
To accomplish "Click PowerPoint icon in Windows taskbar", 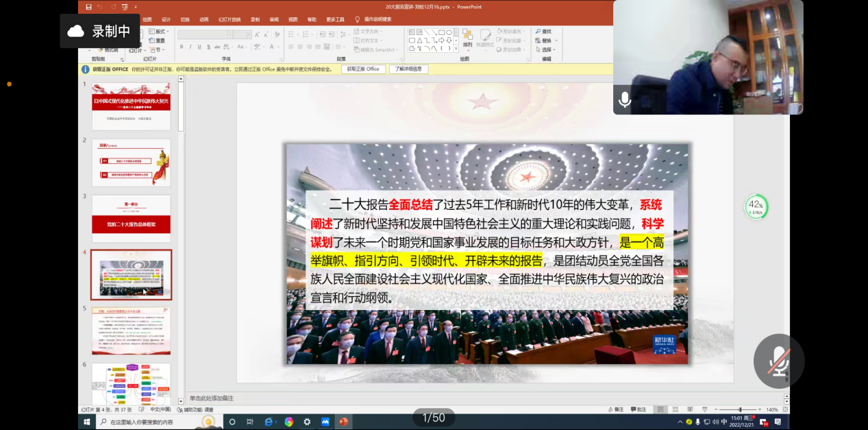I will point(343,422).
